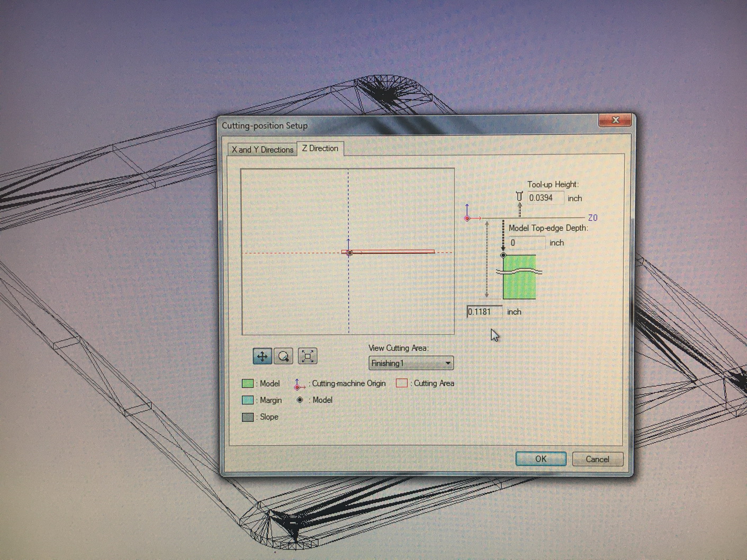Click the teal Margin legend swatch
This screenshot has height=560, width=747.
247,400
